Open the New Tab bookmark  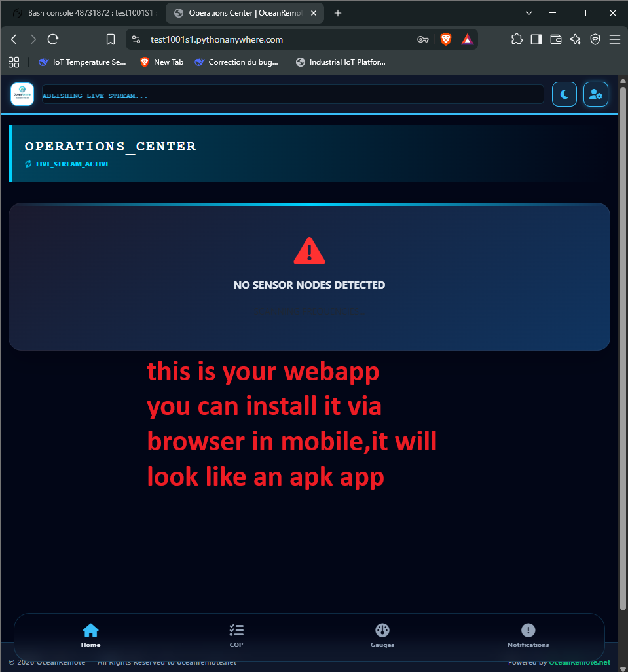pos(162,62)
